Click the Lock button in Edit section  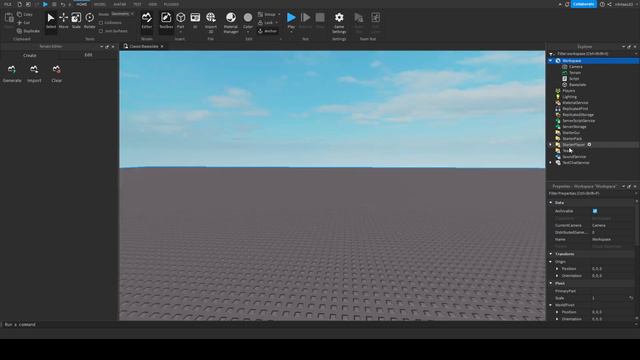266,23
